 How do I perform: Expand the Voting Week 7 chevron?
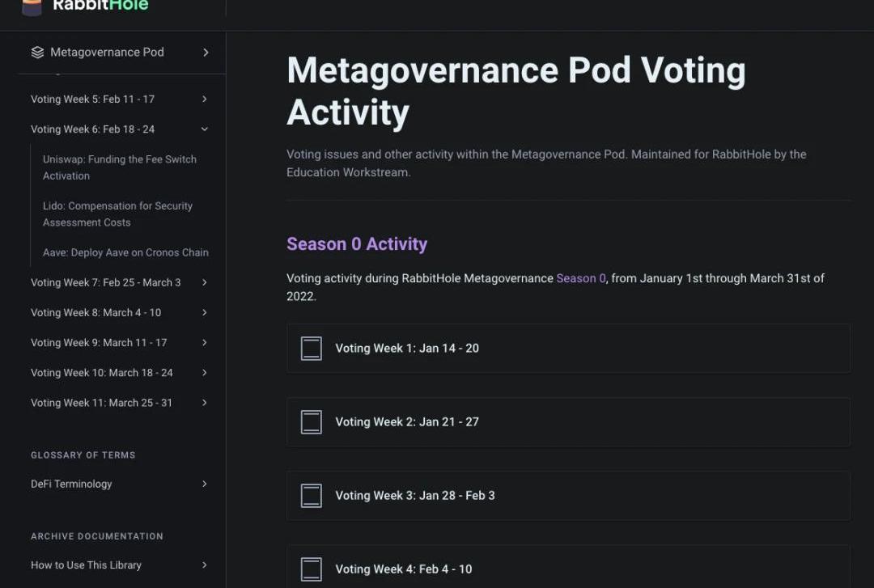coord(205,283)
